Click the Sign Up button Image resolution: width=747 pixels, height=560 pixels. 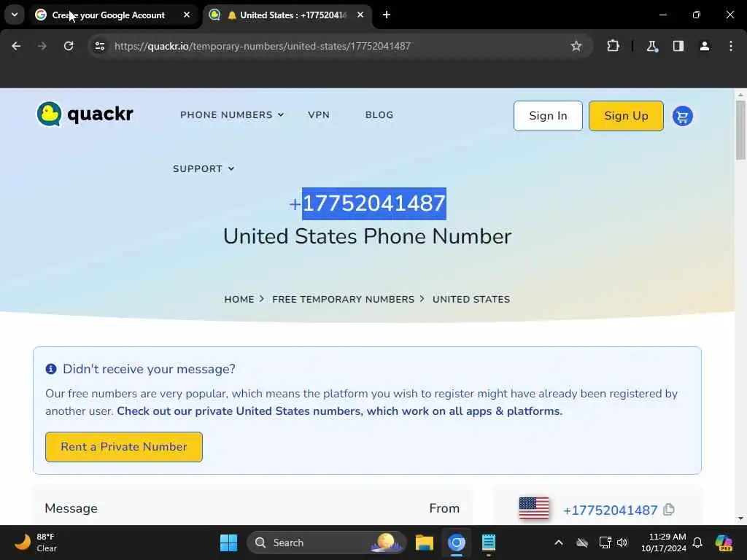tap(626, 116)
